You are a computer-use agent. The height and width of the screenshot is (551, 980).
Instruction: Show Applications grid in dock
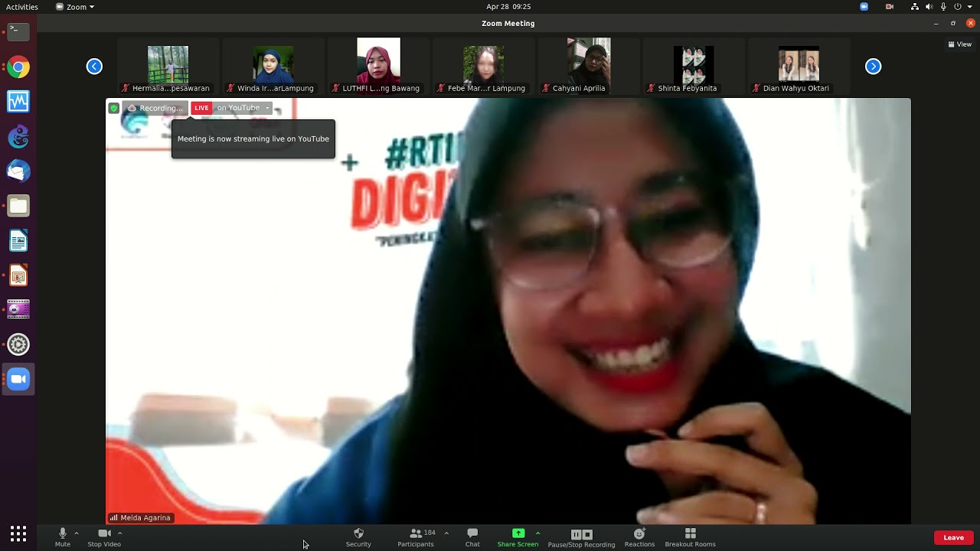pos(18,533)
